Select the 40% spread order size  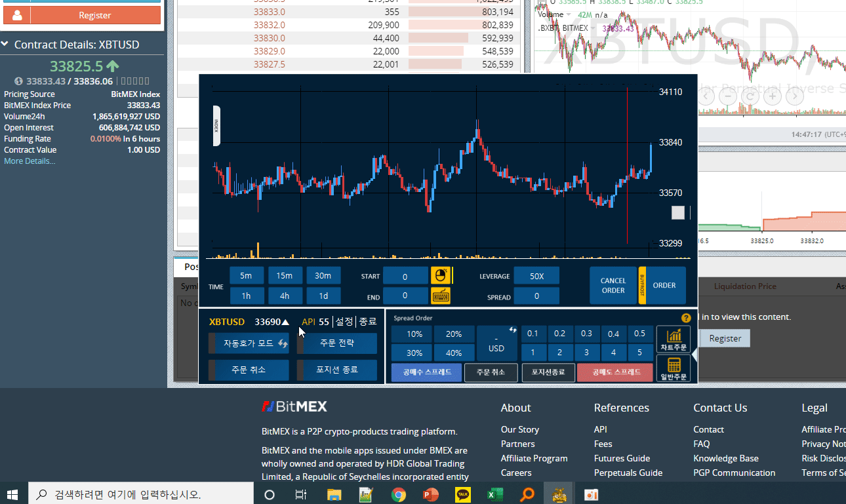[x=454, y=353]
